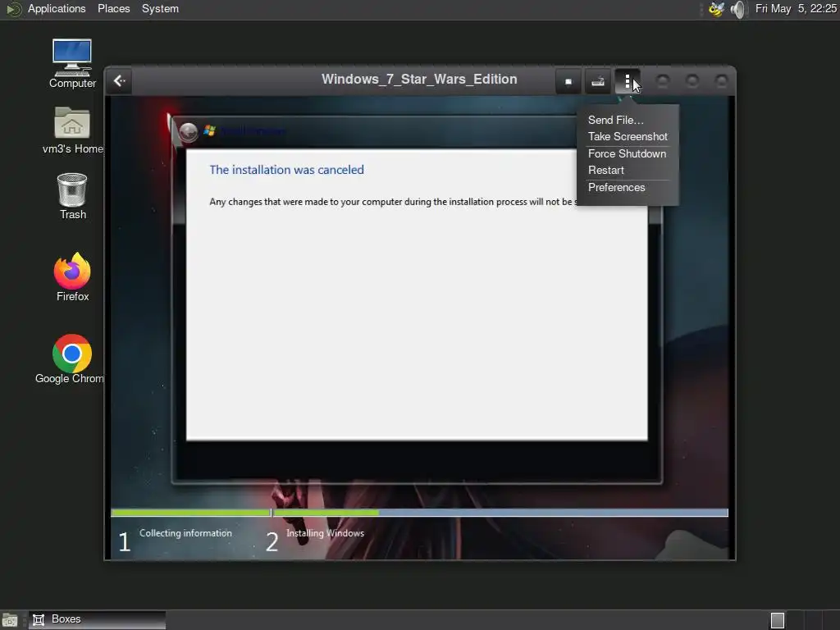Image resolution: width=840 pixels, height=630 pixels.
Task: Click the bee notification icon in panel
Action: [716, 9]
